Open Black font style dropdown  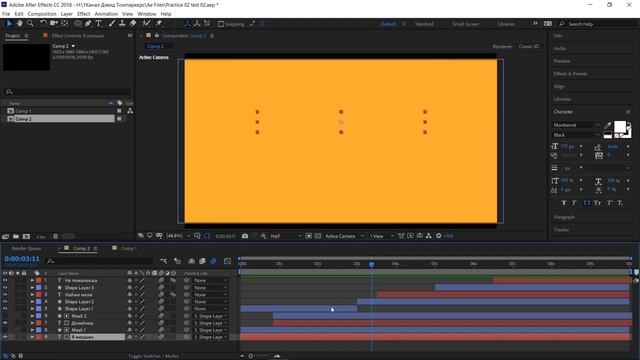coord(576,135)
